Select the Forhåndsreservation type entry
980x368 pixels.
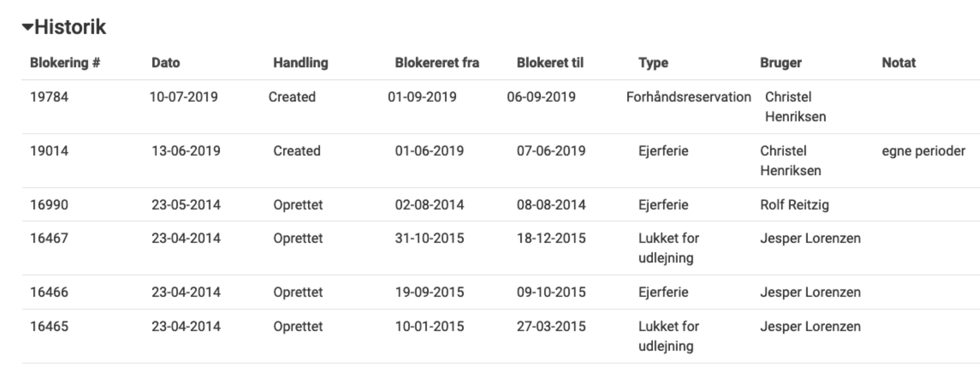coord(689,97)
